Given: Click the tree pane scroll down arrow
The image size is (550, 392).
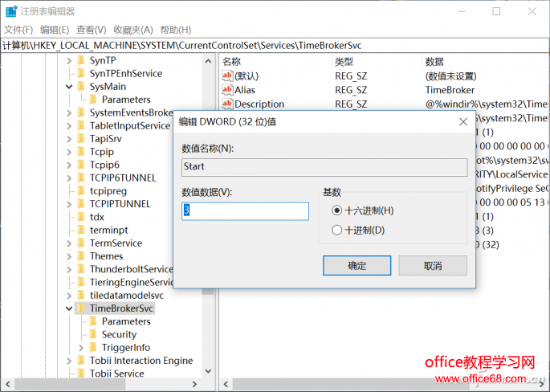Looking at the screenshot, I should click(x=208, y=371).
